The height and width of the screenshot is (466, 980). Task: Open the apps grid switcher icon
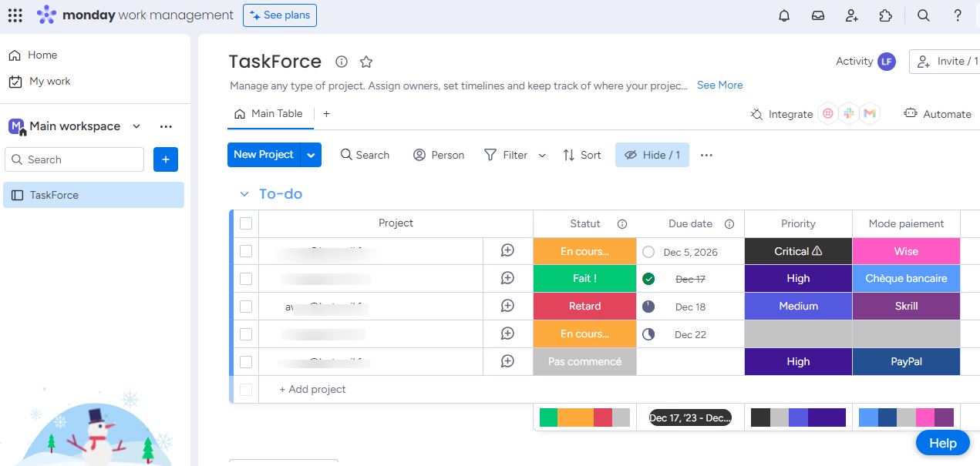[15, 15]
